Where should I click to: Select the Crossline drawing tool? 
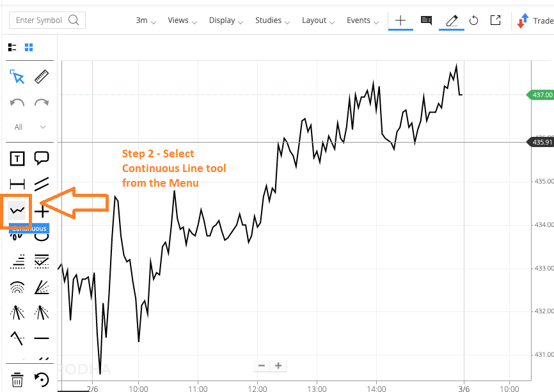(42, 211)
